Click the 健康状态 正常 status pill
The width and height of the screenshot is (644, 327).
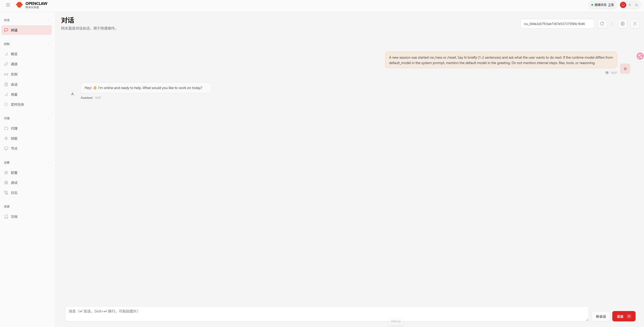coord(603,5)
